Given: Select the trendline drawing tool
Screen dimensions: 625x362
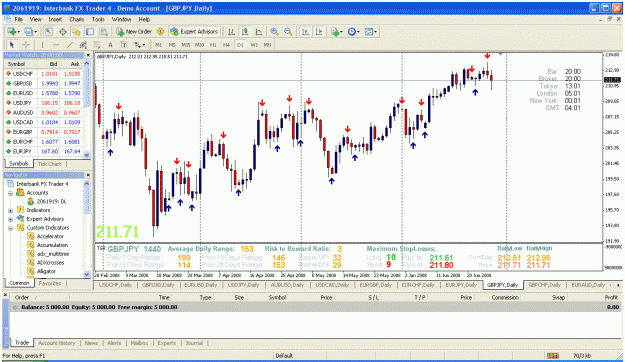Looking at the screenshot, I should click(x=69, y=45).
